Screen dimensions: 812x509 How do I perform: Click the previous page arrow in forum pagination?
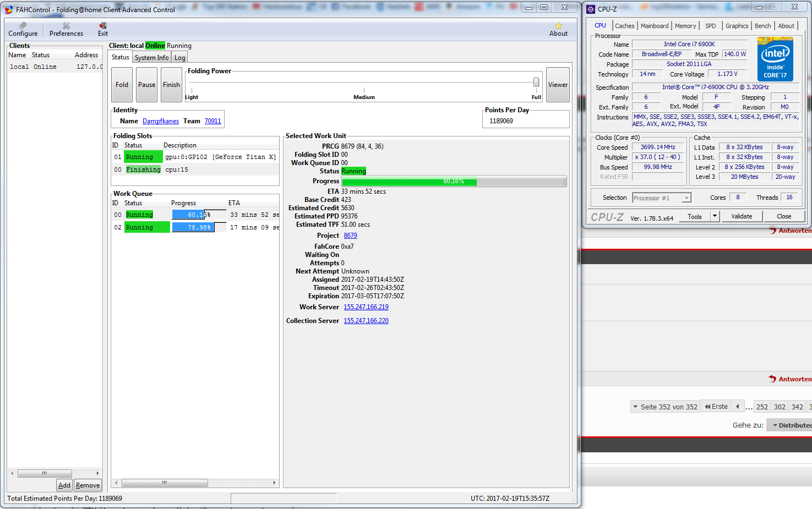(738, 407)
